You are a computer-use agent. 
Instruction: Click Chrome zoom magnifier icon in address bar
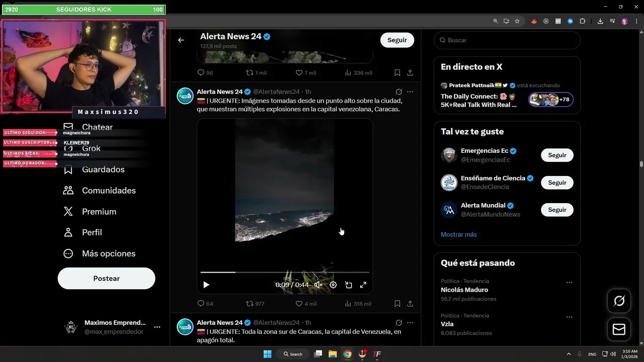click(x=496, y=21)
